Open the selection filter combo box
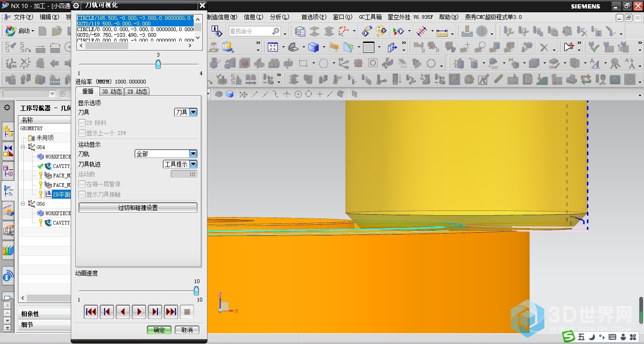Image resolution: width=644 pixels, height=344 pixels. (x=29, y=94)
